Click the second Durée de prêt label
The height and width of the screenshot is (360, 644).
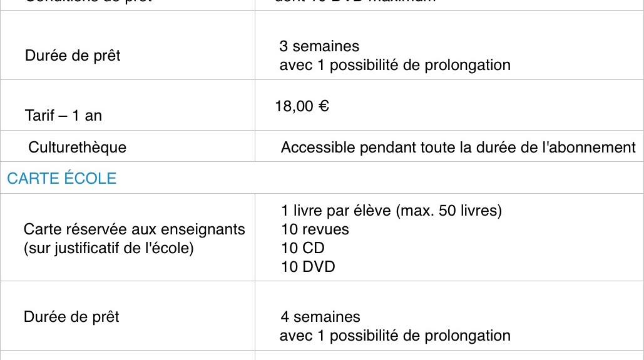[71, 317]
